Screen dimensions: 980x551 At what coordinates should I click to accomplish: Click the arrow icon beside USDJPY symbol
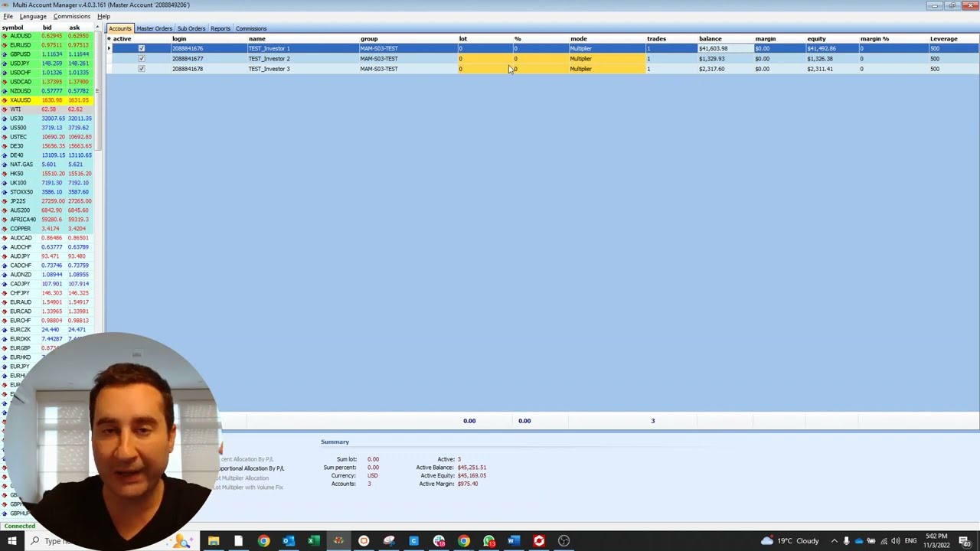(x=5, y=64)
